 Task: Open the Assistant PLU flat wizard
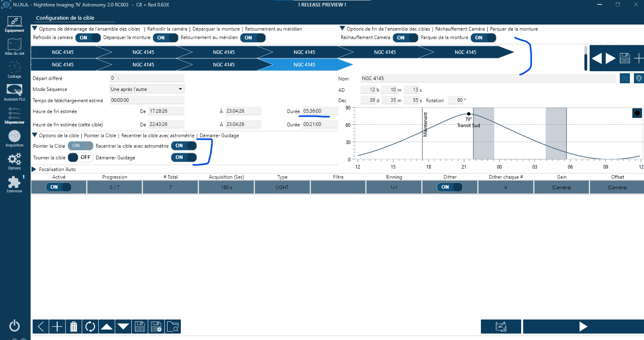[14, 93]
